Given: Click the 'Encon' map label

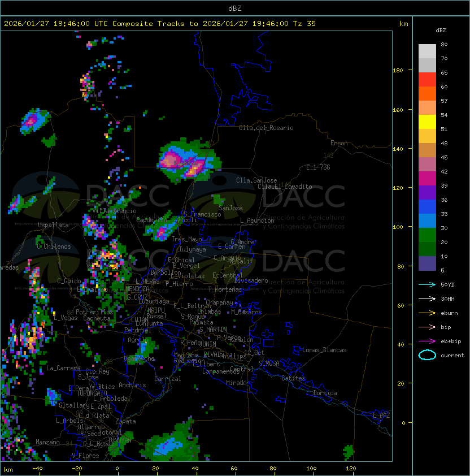Looking at the screenshot, I should pos(339,143).
